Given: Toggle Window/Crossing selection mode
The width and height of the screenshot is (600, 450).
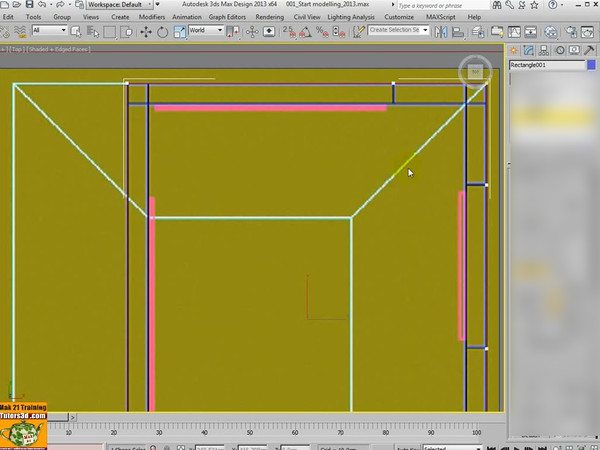Looking at the screenshot, I should [126, 32].
